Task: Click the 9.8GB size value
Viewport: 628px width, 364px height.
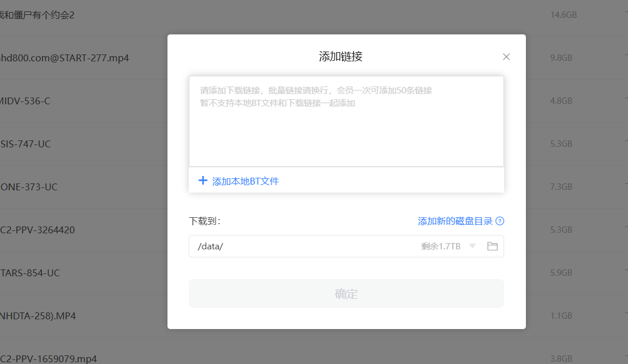Action: coord(561,58)
